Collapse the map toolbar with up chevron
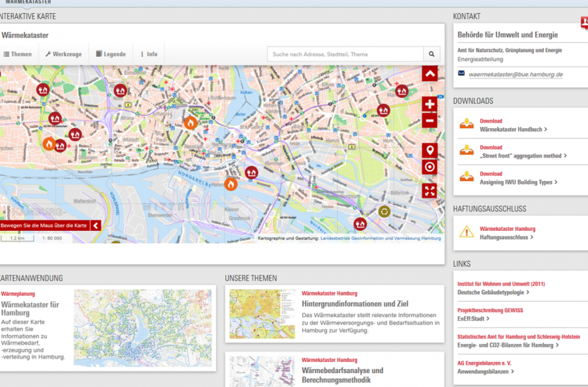Image resolution: width=588 pixels, height=387 pixels. click(x=429, y=74)
